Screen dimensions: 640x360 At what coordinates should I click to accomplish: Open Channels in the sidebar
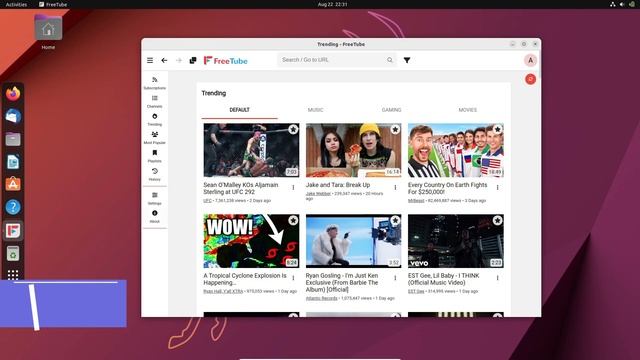click(155, 101)
